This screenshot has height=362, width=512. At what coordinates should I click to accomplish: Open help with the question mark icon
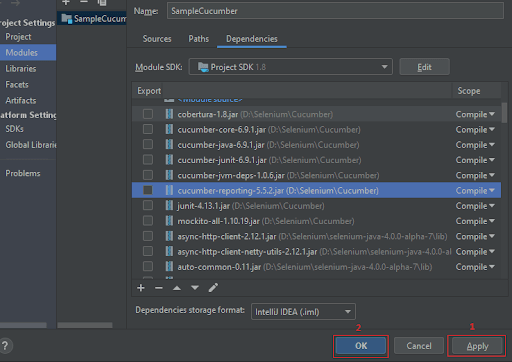[5, 346]
